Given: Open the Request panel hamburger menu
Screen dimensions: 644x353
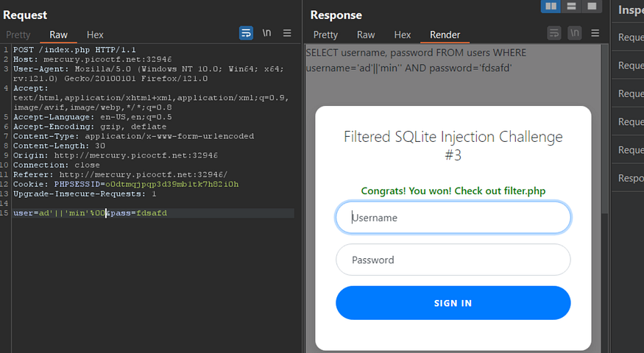Looking at the screenshot, I should point(287,33).
